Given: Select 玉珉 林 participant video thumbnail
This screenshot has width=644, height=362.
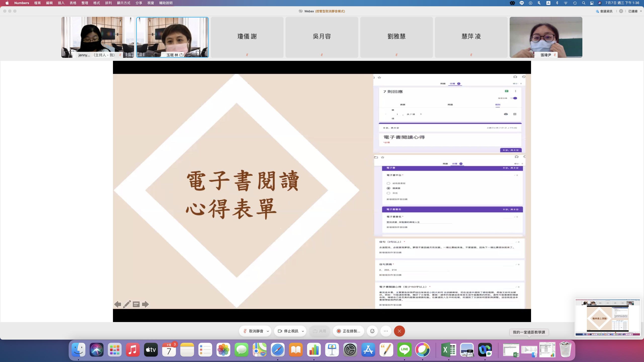Looking at the screenshot, I should [x=172, y=37].
